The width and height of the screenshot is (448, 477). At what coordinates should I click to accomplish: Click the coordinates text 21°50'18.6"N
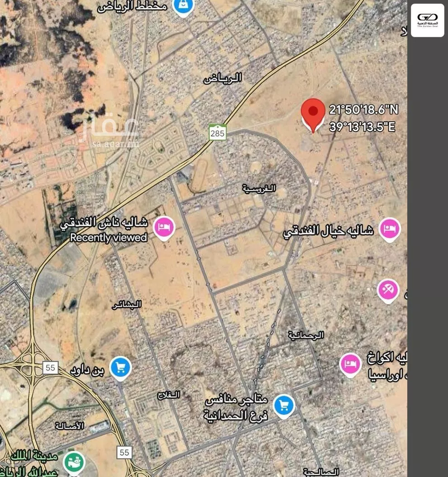tap(364, 110)
